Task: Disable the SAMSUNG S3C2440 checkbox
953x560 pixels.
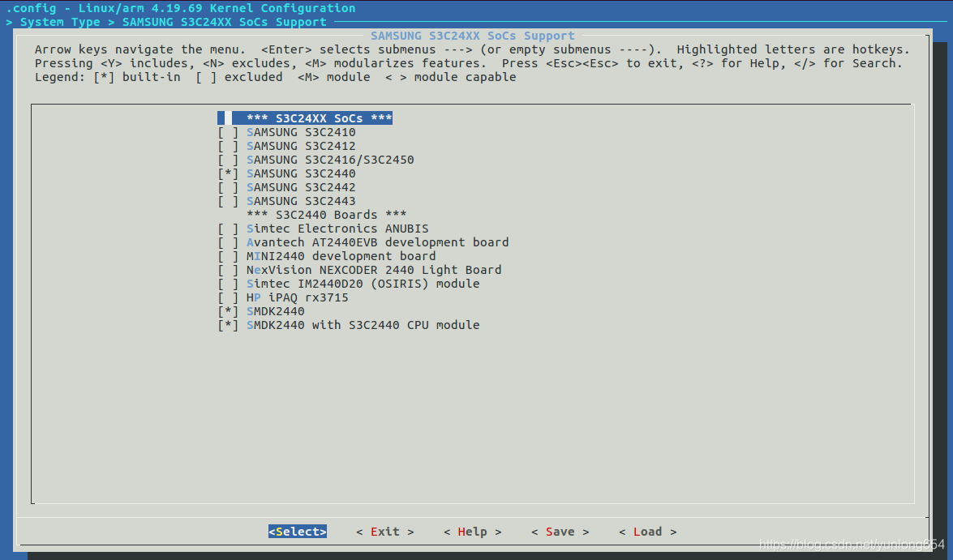Action: [x=228, y=173]
